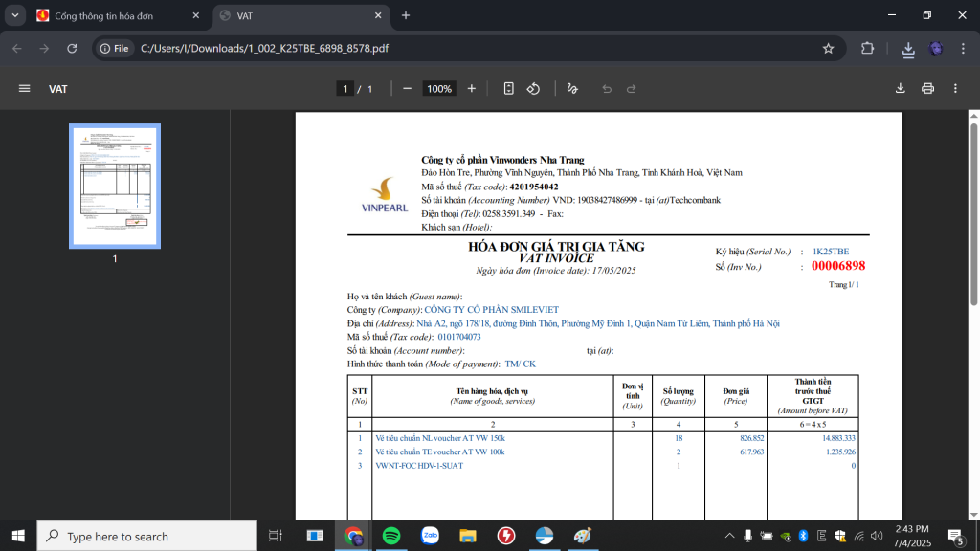
Task: Click seller tax code 4201954042
Action: (534, 187)
